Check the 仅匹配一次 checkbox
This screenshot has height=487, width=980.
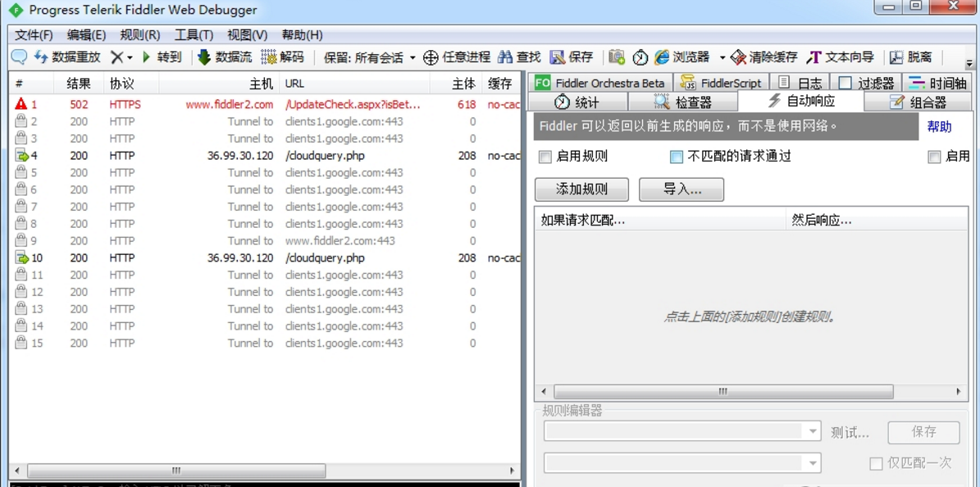pos(876,463)
